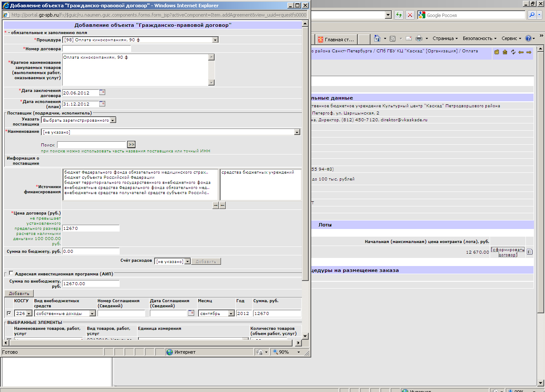Screen dimensions: 545x392
Task: Click Добавить button above КОСГУ table
Action: 19,293
